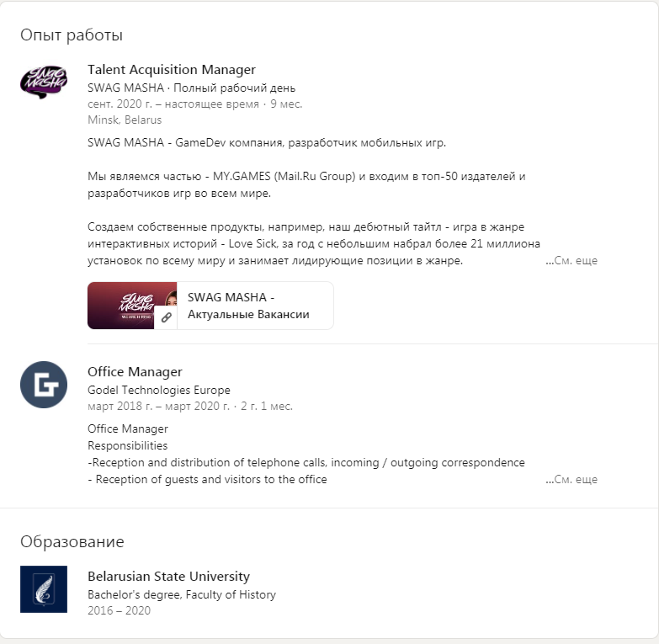Viewport: 659px width, 644px height.
Task: Click the SWAG MASHA company logo
Action: [43, 81]
